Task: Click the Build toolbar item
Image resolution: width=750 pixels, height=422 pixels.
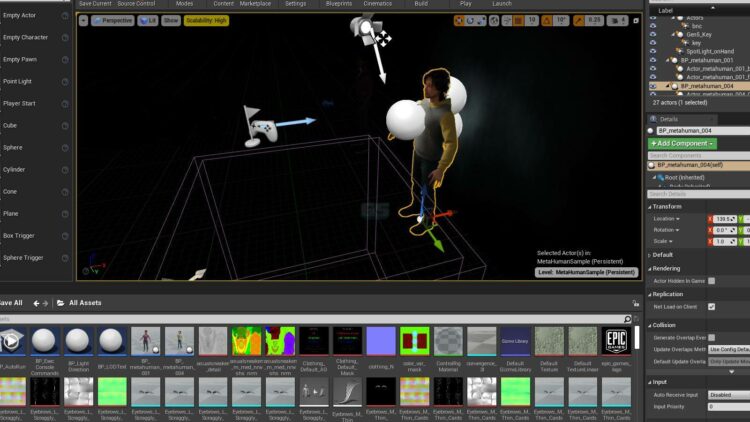Action: coord(421,3)
